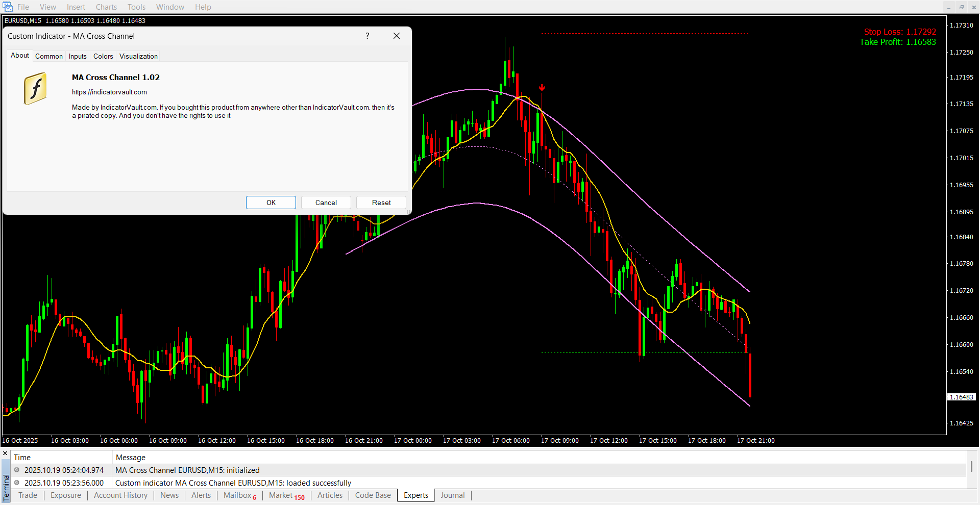
Task: Select the Visualization tab
Action: (138, 56)
